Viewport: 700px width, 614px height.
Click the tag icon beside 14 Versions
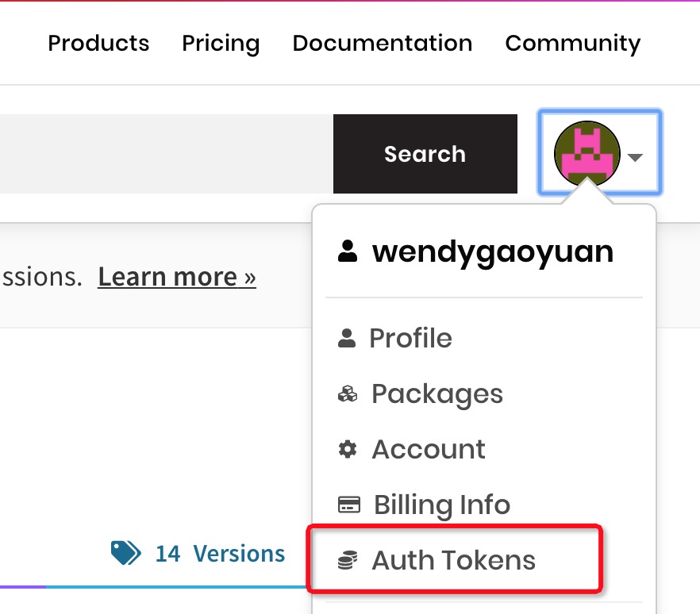[126, 553]
